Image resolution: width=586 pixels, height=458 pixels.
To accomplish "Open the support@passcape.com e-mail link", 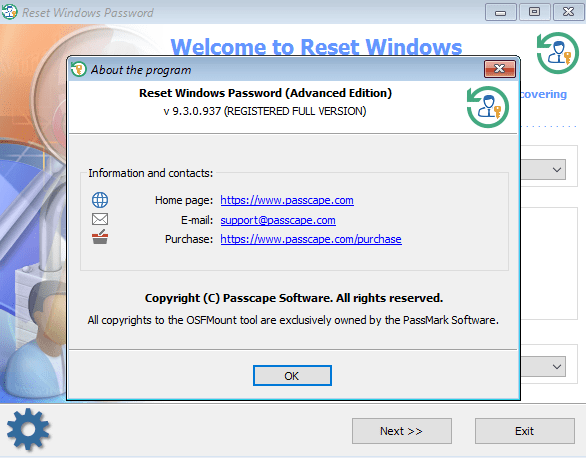I will tap(278, 220).
